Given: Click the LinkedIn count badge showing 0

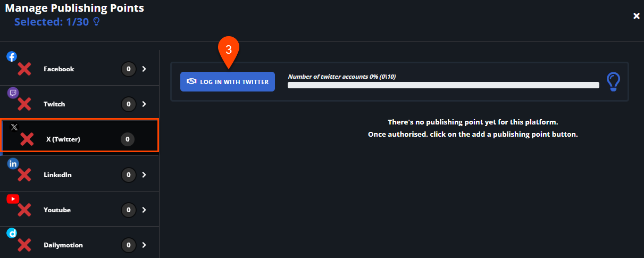Looking at the screenshot, I should [x=128, y=174].
